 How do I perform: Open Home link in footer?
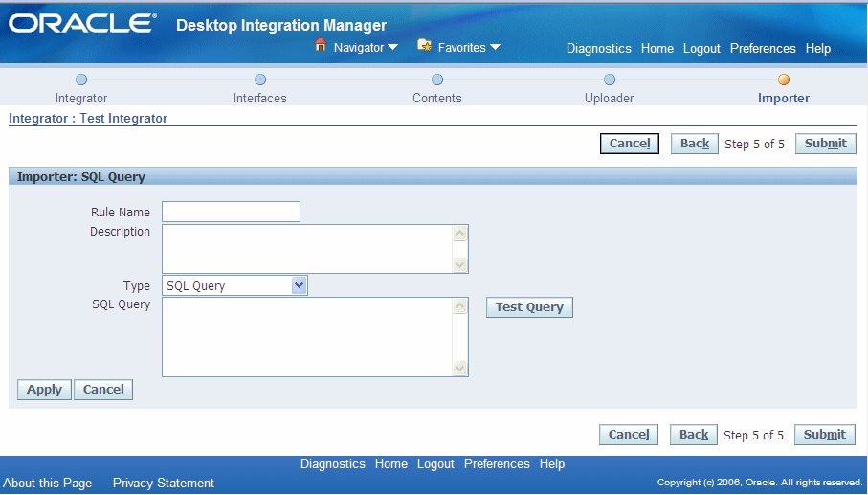coord(391,464)
